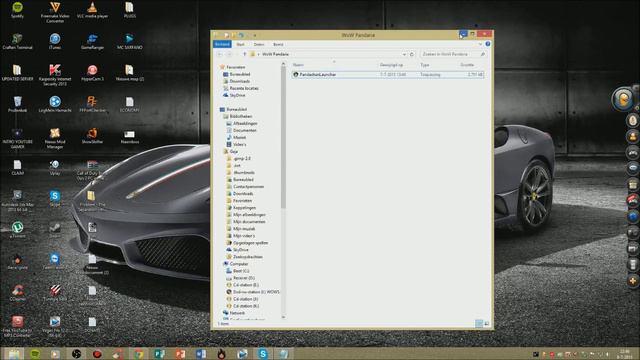Viewport: 640px width, 360px height.
Task: Open the Delen ribbon tab
Action: point(259,44)
